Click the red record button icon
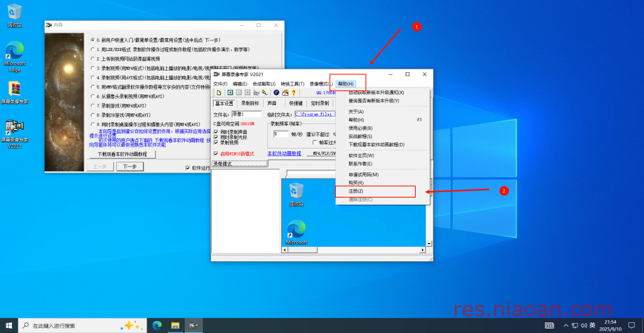Viewport: 644px width, 333px height. click(230, 93)
